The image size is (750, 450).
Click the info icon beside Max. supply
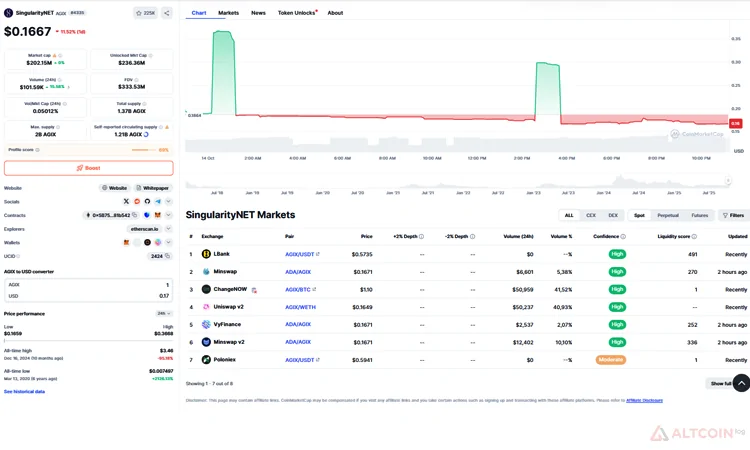tap(58, 127)
